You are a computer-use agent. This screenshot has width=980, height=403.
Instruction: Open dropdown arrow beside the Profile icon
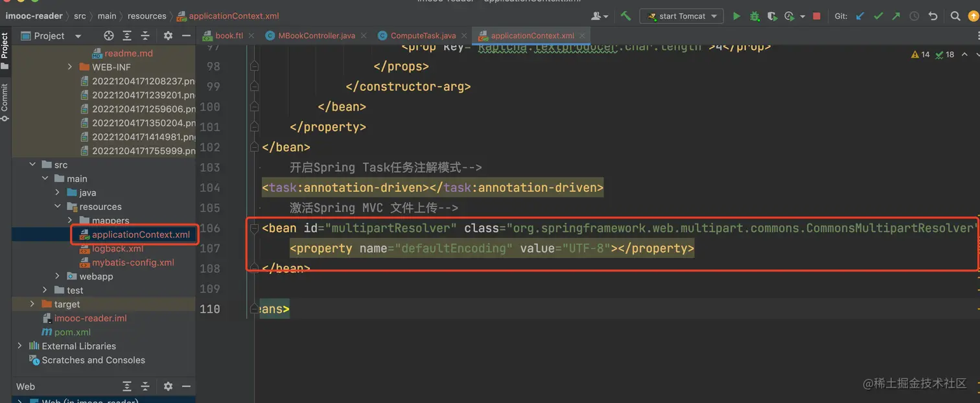click(x=802, y=16)
